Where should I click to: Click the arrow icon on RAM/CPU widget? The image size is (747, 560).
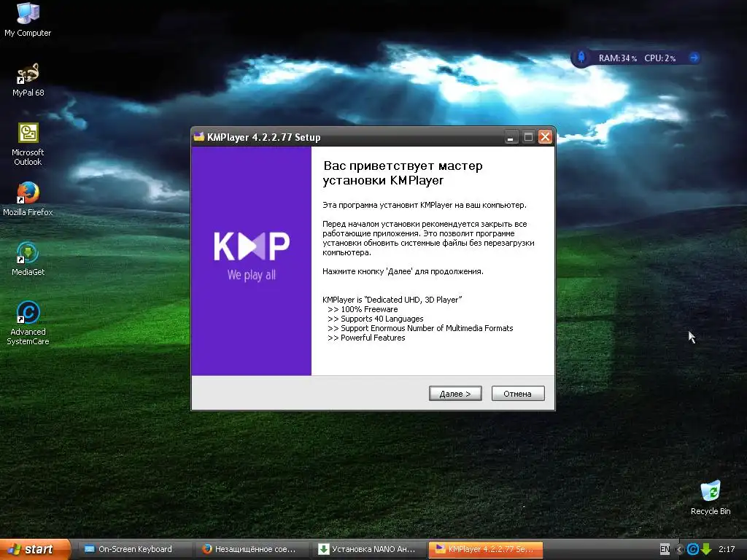(x=694, y=58)
